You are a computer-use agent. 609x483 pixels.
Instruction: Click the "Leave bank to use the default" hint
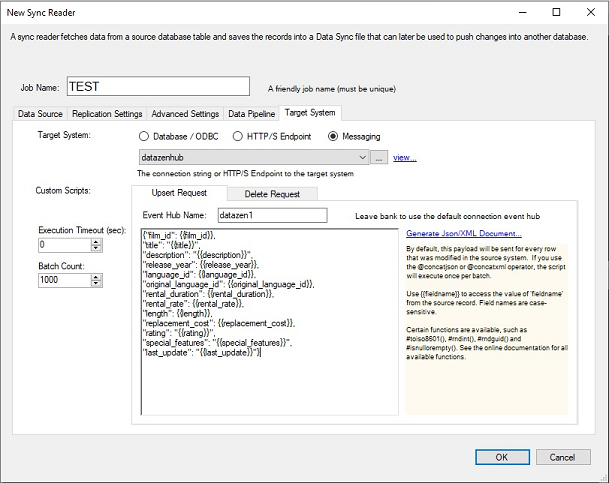[x=447, y=216]
